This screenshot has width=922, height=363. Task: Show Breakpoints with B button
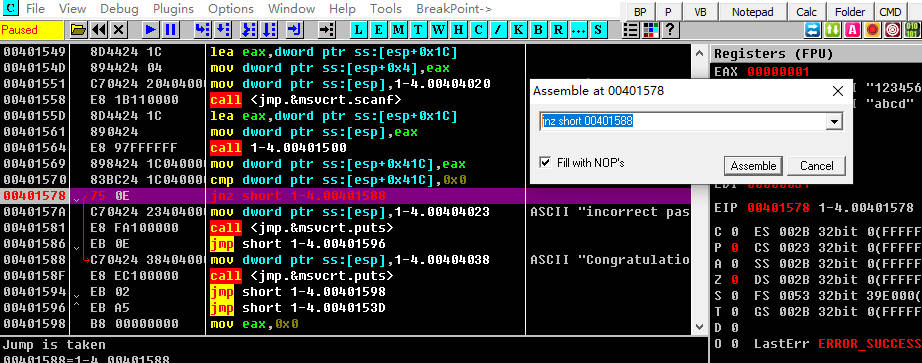(538, 29)
